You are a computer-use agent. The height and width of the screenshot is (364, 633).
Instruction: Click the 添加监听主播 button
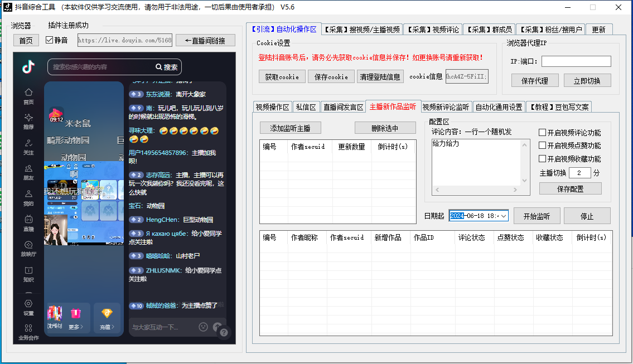(x=290, y=128)
